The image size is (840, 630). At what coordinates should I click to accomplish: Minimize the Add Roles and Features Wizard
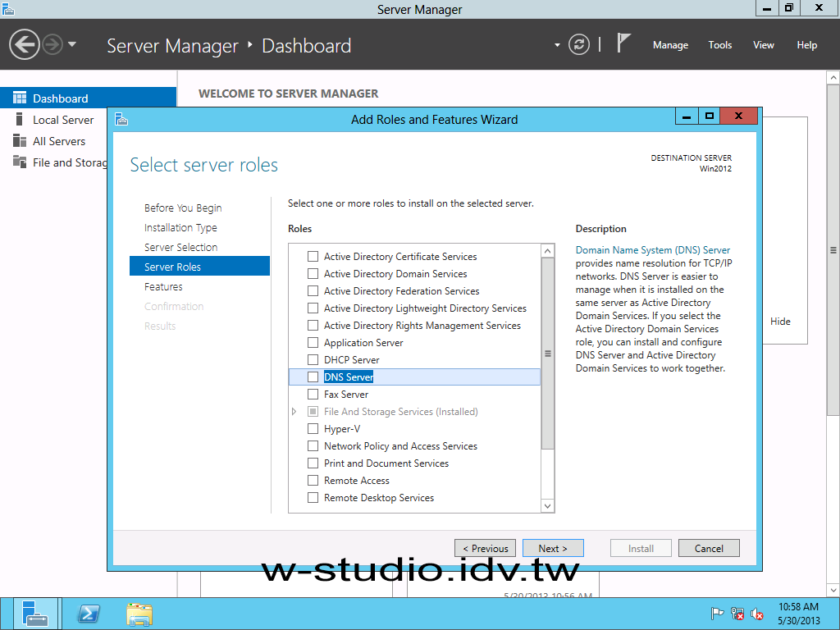(687, 116)
